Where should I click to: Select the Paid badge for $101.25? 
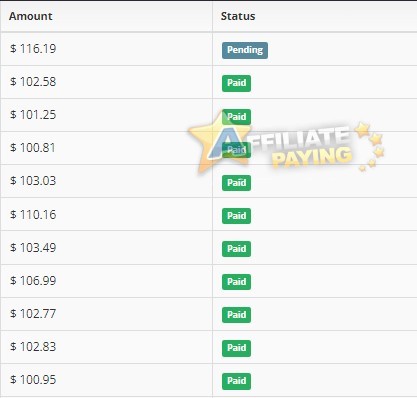(x=236, y=116)
